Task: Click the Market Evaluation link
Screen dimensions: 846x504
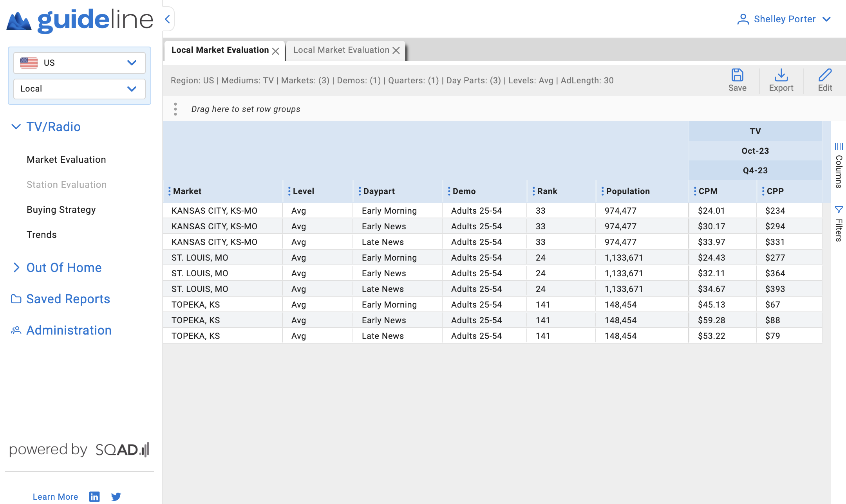Action: [66, 159]
